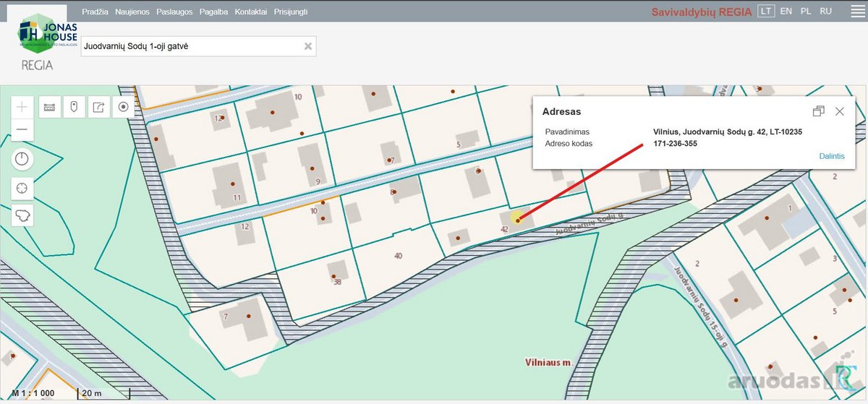Click Prisijungti to log in

point(291,12)
